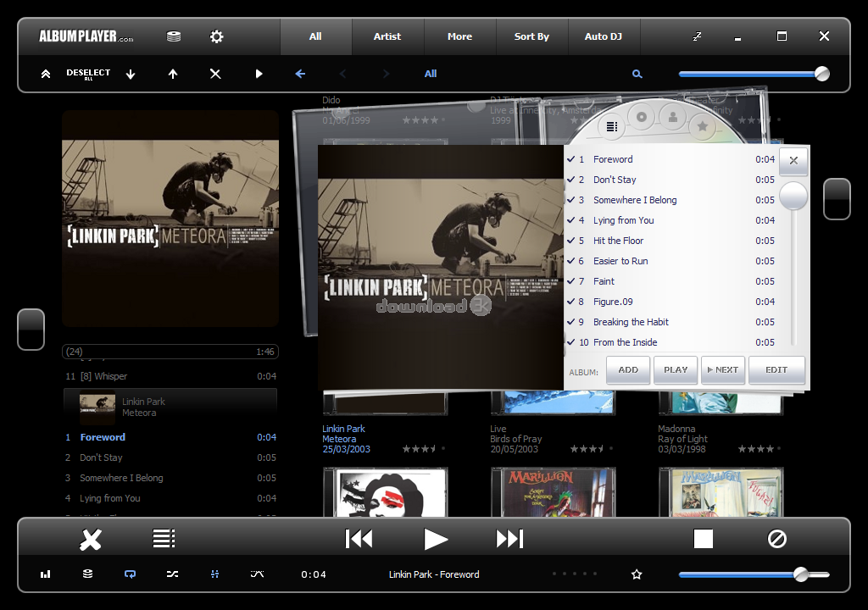The width and height of the screenshot is (868, 610).
Task: Select the Linkin Park Meteora album header in playlist
Action: (170, 408)
